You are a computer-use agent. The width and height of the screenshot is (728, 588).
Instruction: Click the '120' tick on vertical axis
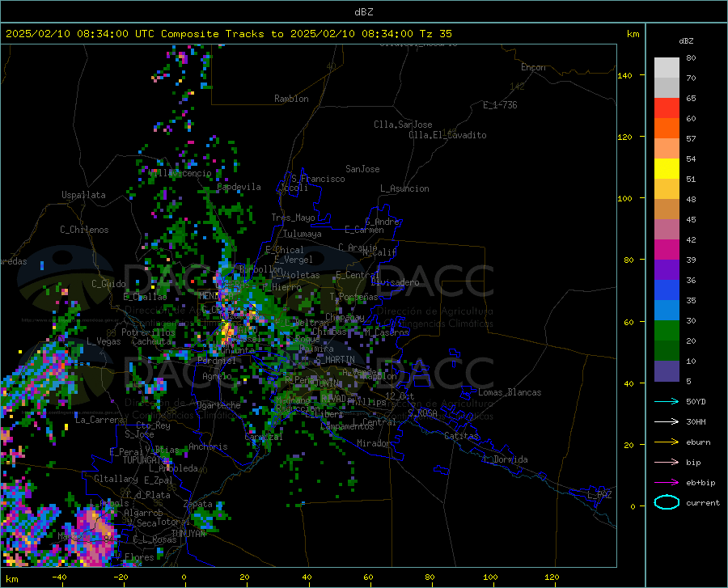point(624,137)
